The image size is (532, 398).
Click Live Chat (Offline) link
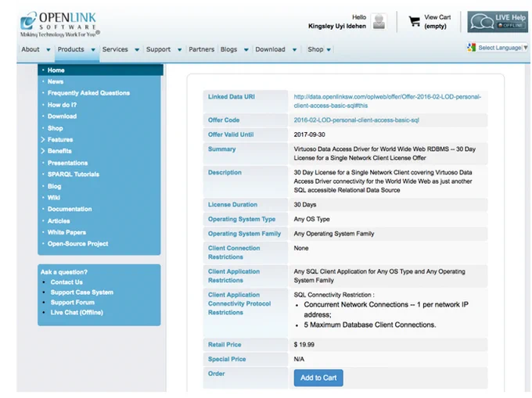77,313
